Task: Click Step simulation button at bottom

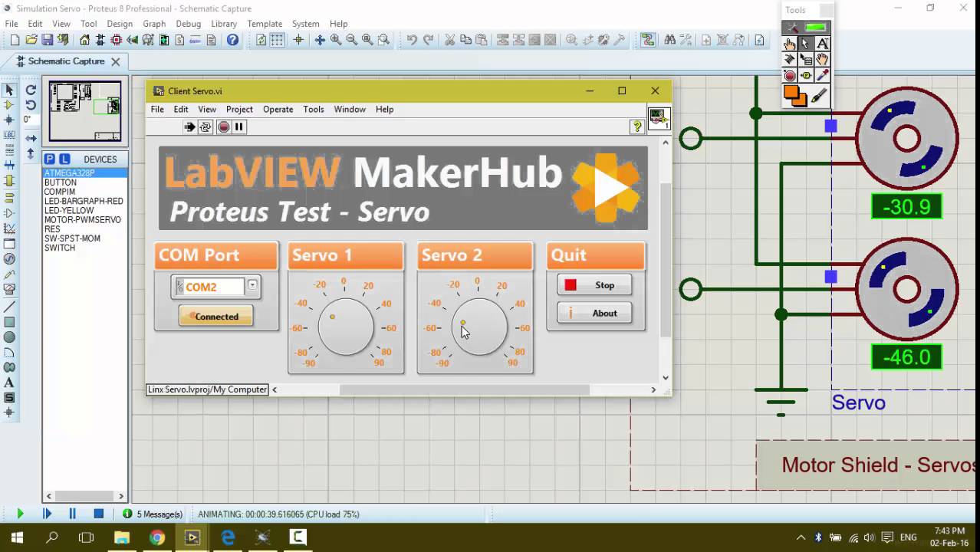Action: point(47,514)
